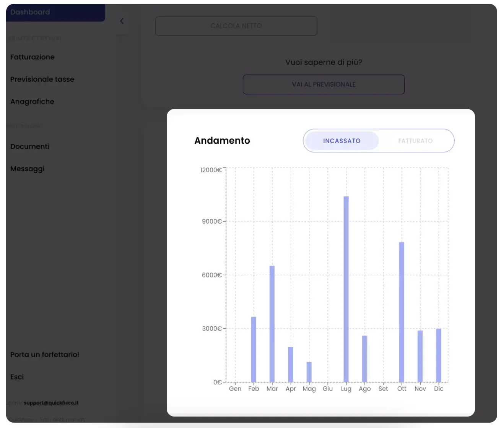This screenshot has height=428, width=504.
Task: Click Porta un forfettario!
Action: (x=45, y=355)
